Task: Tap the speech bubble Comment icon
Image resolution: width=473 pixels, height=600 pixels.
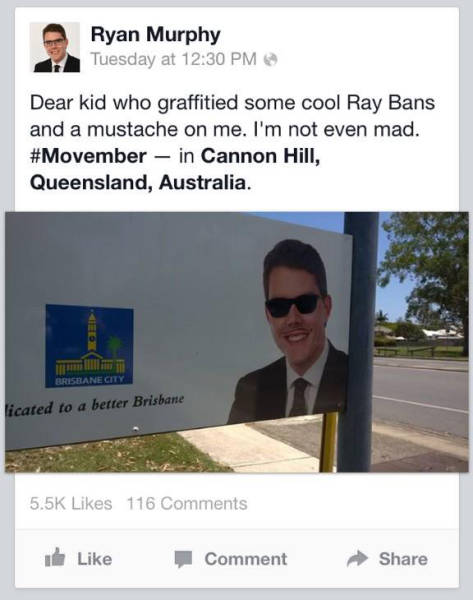Action: (x=183, y=559)
